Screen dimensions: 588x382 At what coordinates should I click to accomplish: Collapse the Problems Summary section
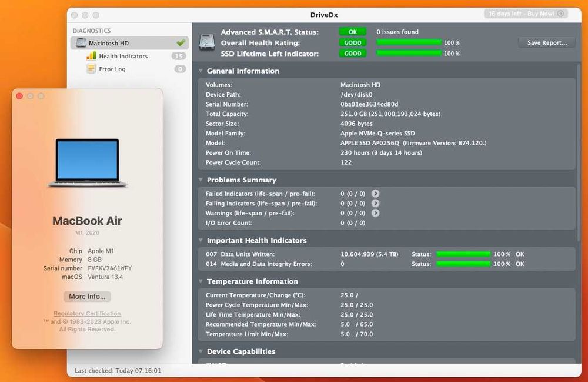point(201,180)
